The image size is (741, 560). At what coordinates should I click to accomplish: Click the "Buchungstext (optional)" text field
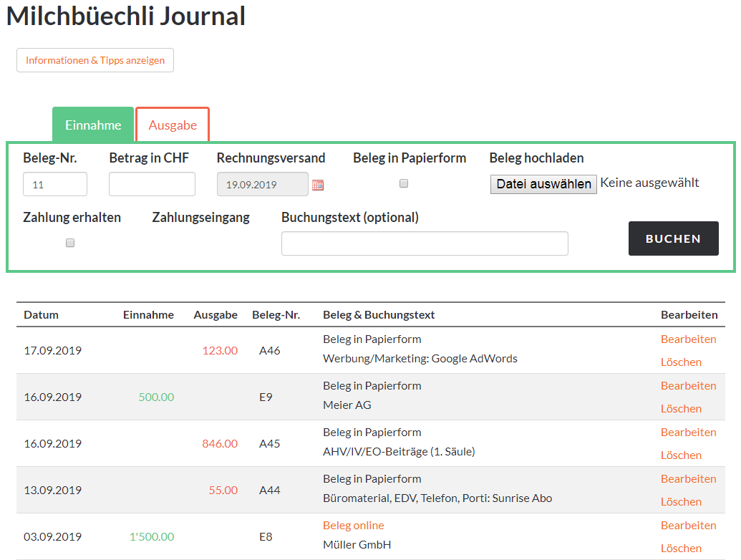tap(425, 243)
